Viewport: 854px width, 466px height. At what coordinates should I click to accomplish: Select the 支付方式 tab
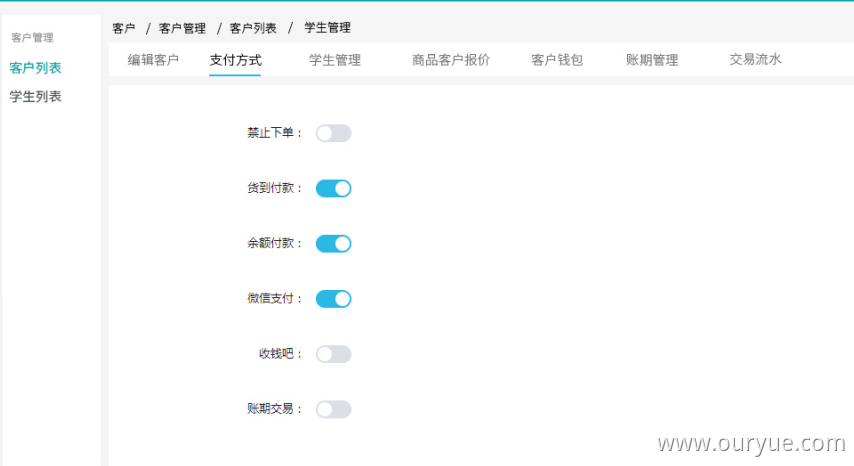tap(235, 60)
